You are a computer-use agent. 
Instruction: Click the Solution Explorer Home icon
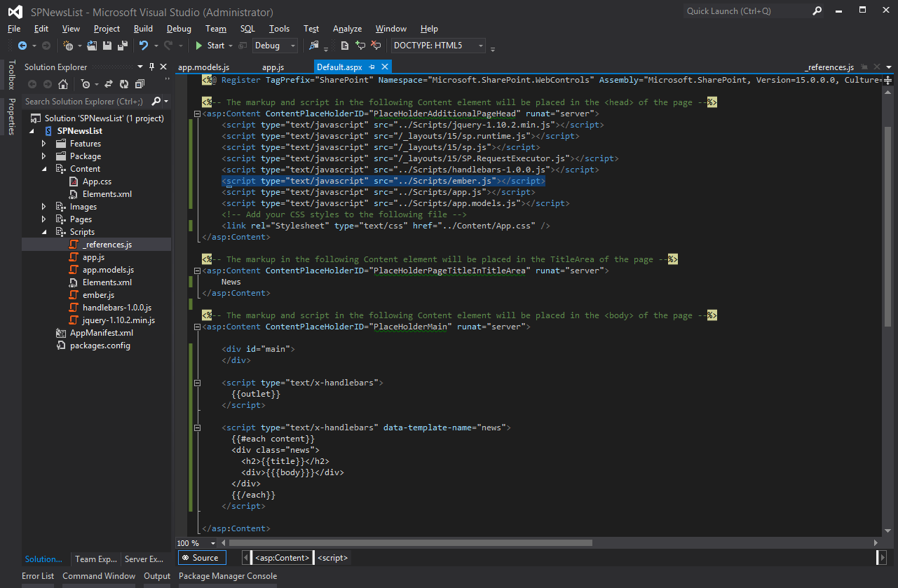(63, 84)
